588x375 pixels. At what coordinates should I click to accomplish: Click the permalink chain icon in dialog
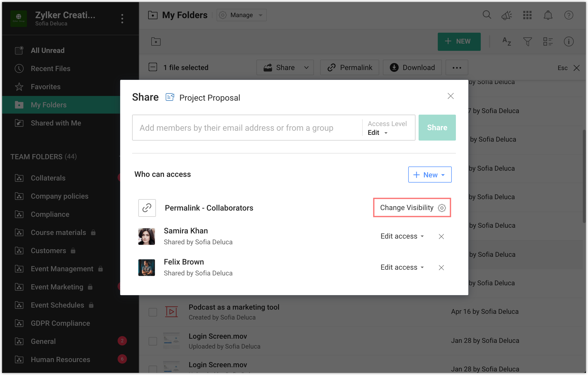point(147,208)
